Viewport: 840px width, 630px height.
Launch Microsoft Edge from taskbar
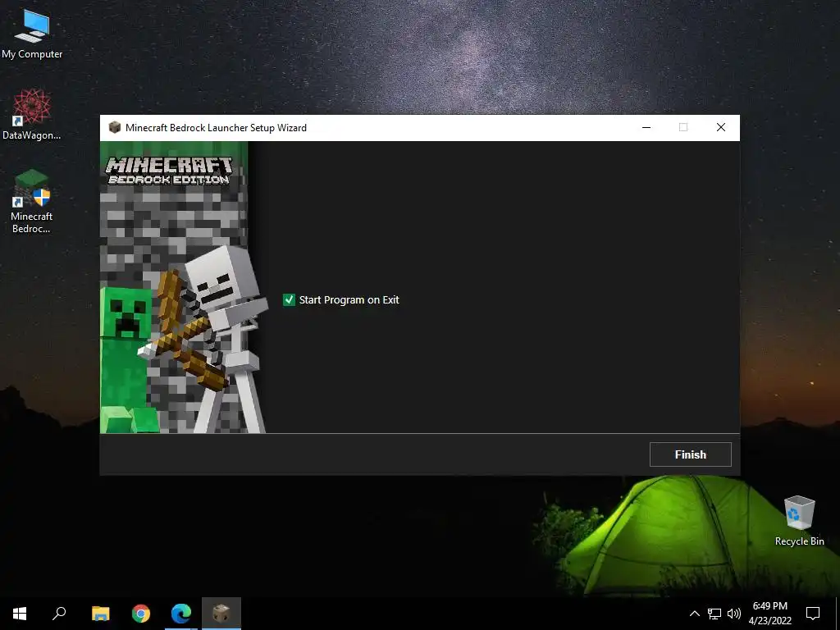coord(181,614)
